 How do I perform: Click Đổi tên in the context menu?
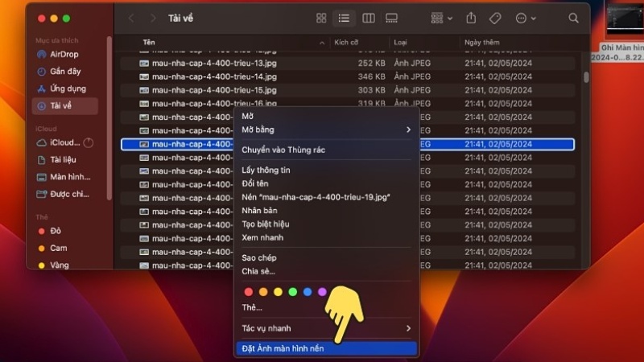(x=256, y=183)
